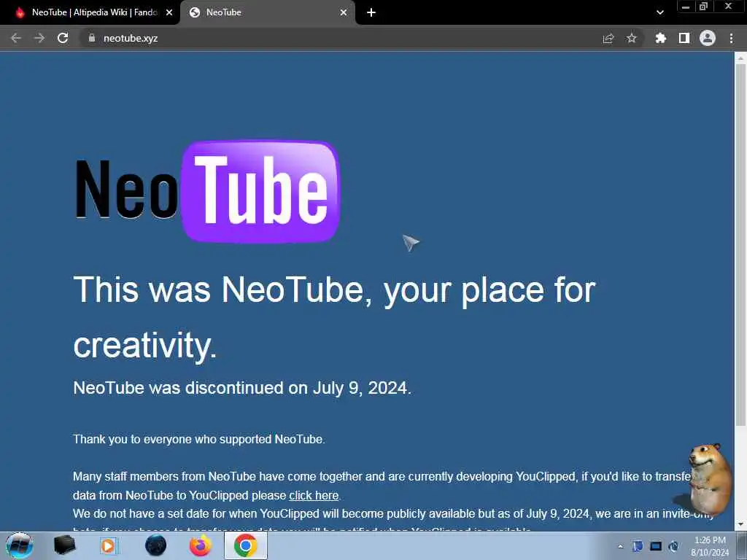
Task: Open the Windows Start menu
Action: 20,545
